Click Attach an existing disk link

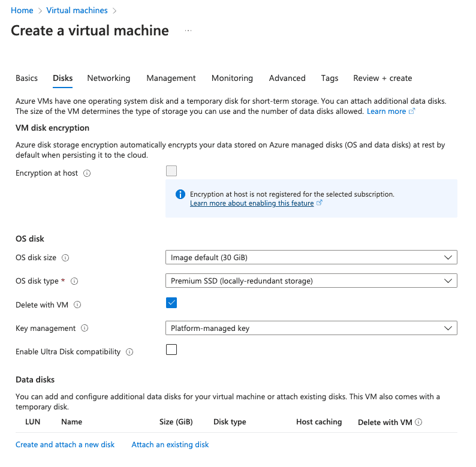point(170,445)
